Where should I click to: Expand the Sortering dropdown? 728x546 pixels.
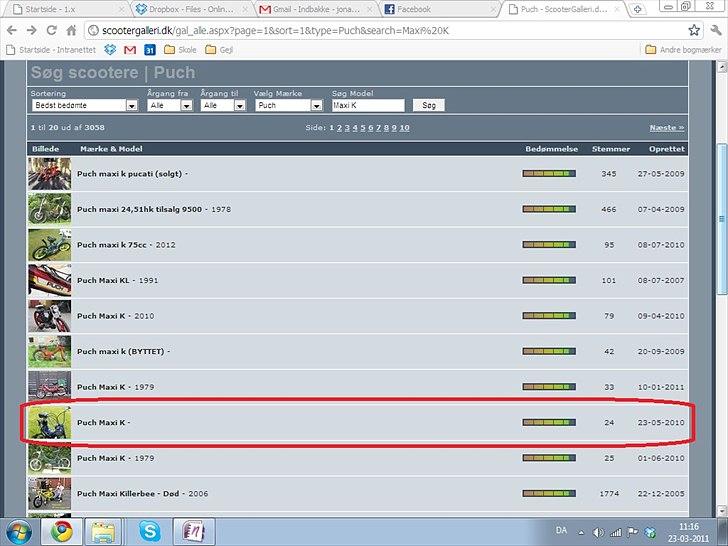tap(83, 105)
